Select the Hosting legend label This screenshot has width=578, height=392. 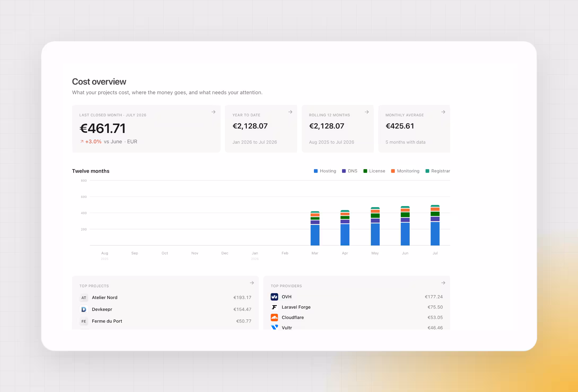pos(328,171)
